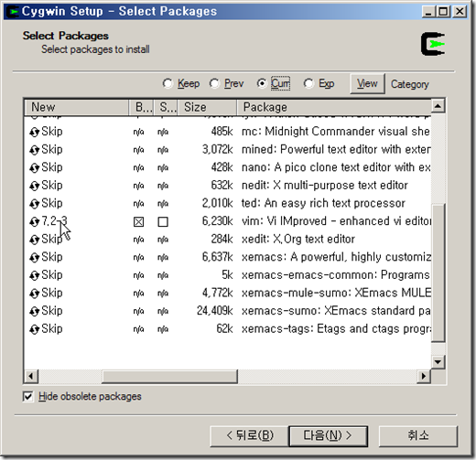Click Skip for the xemacs-sumo package

pyautogui.click(x=52, y=311)
